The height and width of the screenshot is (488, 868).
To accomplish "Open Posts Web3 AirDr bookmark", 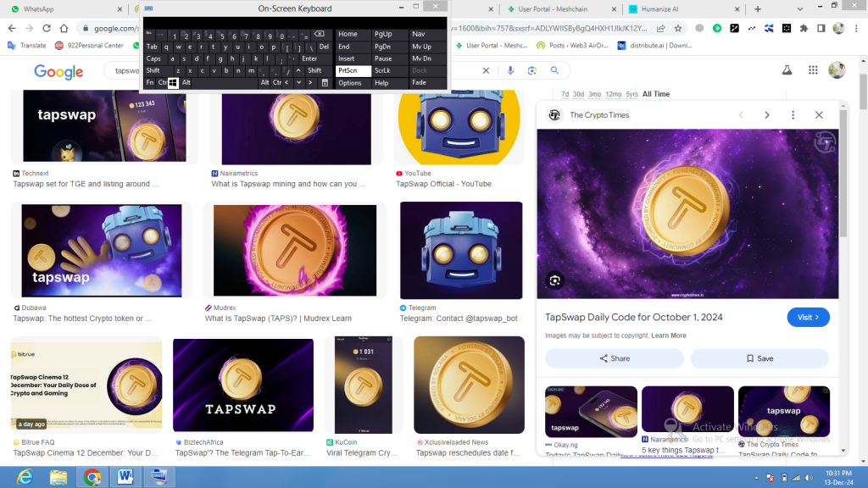I will 572,46.
